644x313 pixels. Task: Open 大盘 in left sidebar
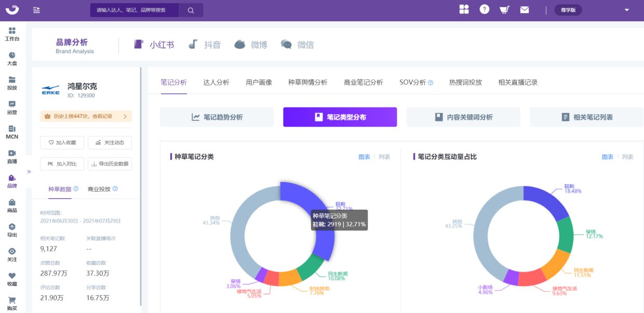pos(12,59)
